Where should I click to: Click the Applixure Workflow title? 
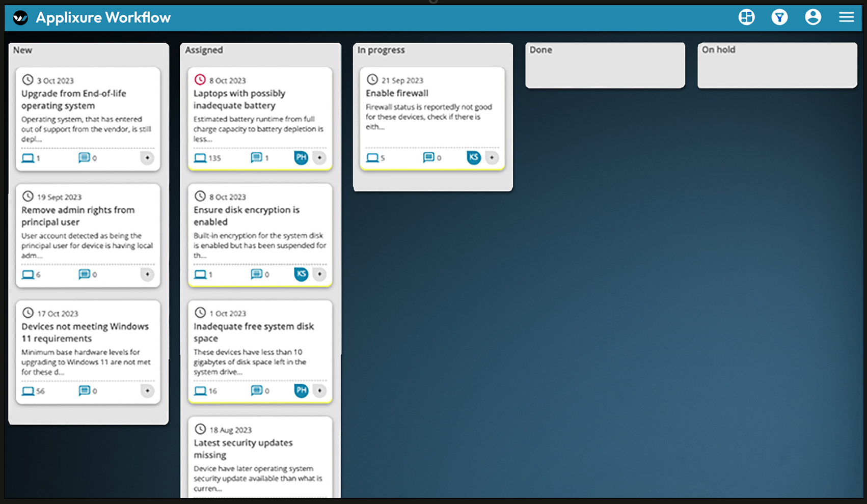[103, 17]
